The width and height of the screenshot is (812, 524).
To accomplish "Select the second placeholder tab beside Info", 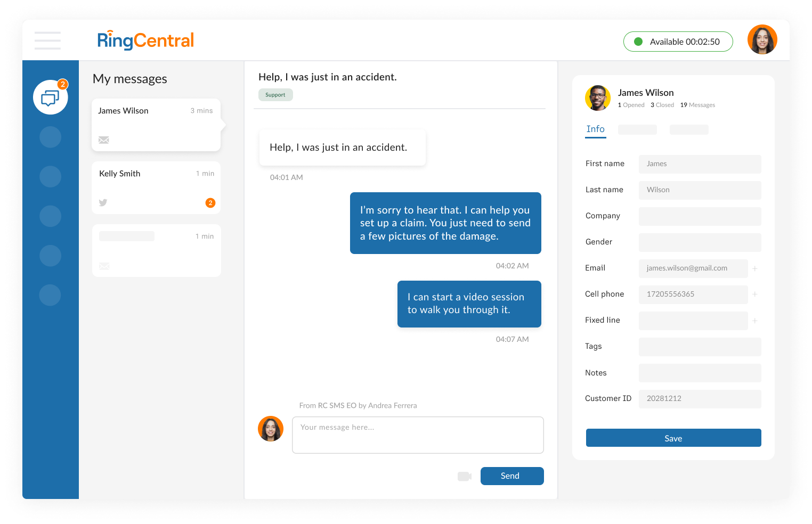I will click(x=637, y=130).
